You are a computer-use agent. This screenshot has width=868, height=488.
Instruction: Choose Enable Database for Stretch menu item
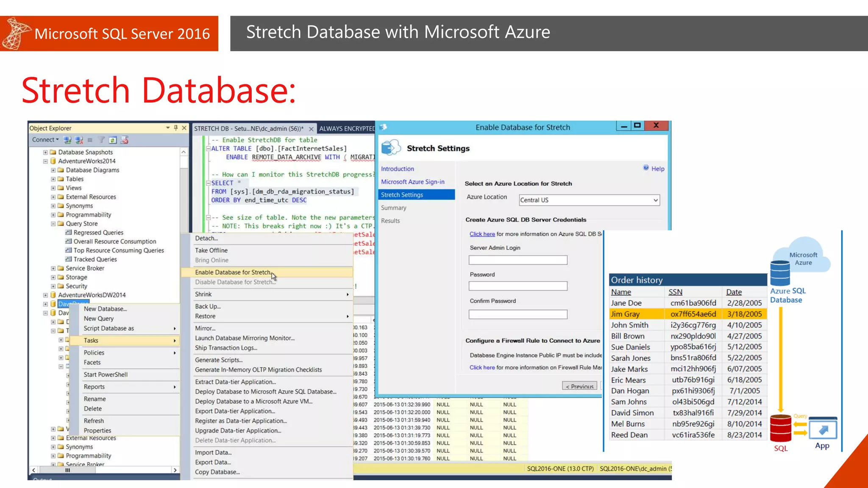[267, 272]
